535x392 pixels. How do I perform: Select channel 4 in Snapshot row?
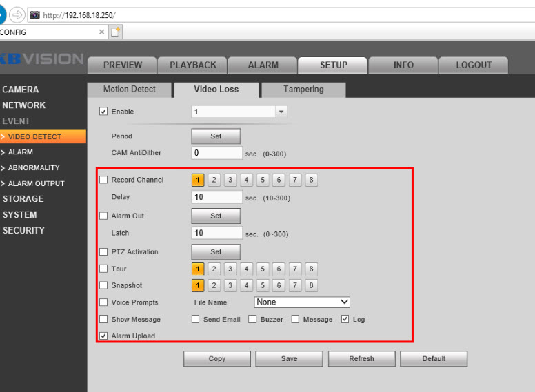(x=246, y=285)
